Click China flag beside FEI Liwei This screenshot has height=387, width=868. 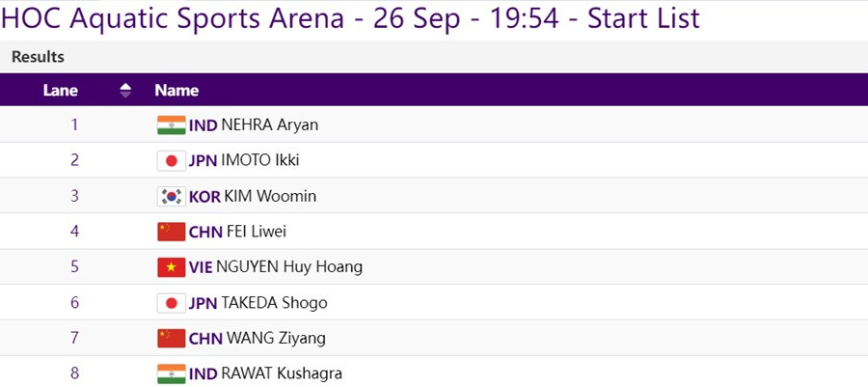click(171, 232)
